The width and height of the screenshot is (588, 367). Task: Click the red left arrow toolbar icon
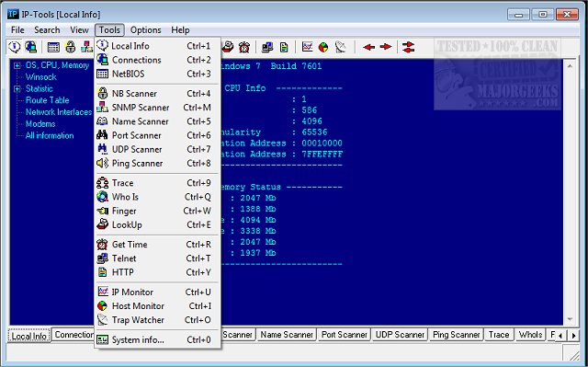pyautogui.click(x=369, y=47)
